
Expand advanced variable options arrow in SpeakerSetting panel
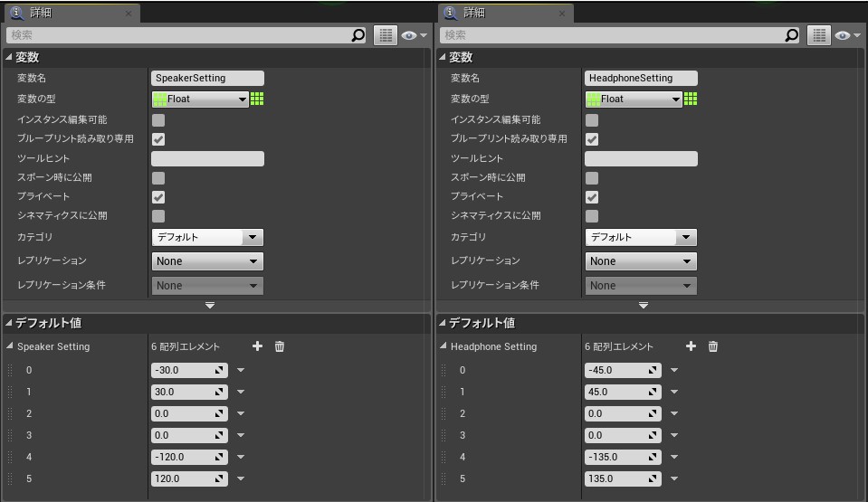(210, 305)
